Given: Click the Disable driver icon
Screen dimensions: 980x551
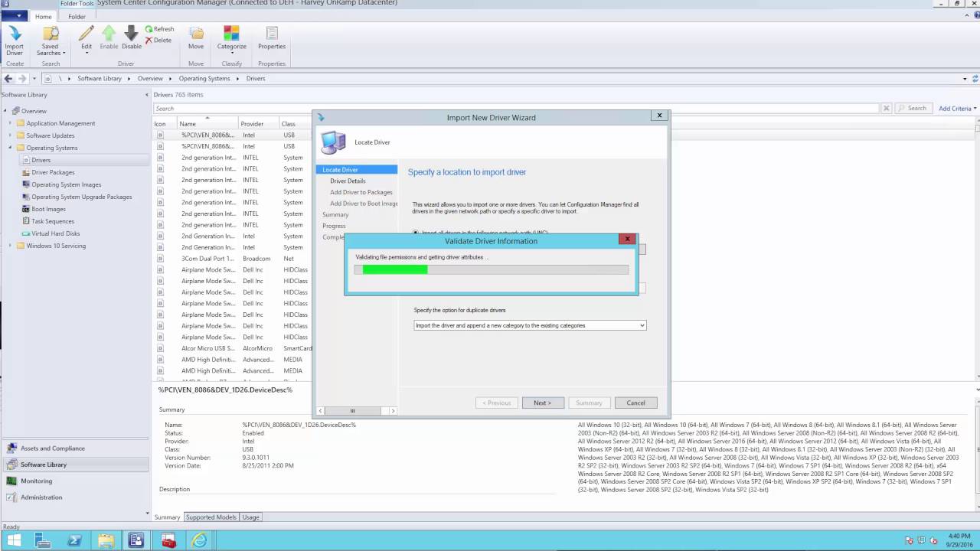Looking at the screenshot, I should (132, 37).
